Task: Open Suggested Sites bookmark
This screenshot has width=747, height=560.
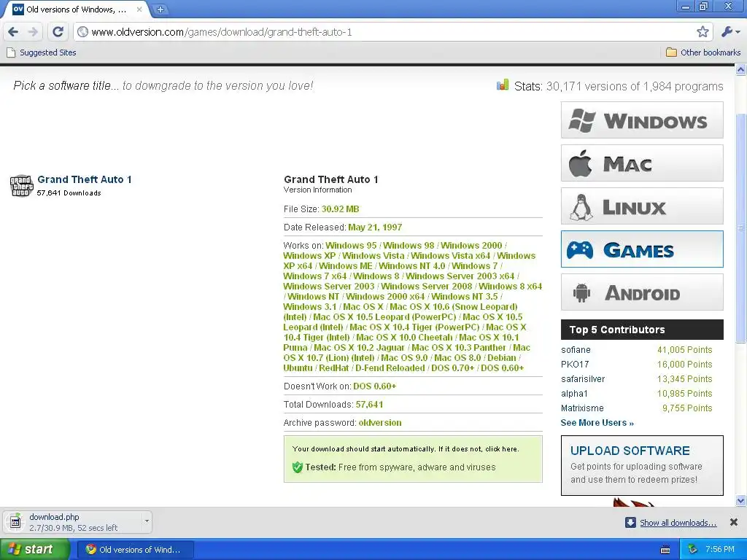Action: click(x=42, y=52)
